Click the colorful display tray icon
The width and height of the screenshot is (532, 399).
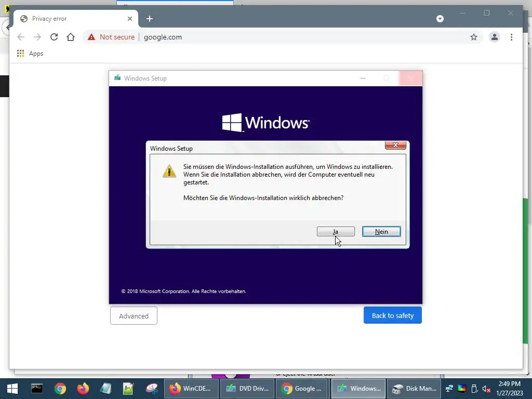point(462,389)
